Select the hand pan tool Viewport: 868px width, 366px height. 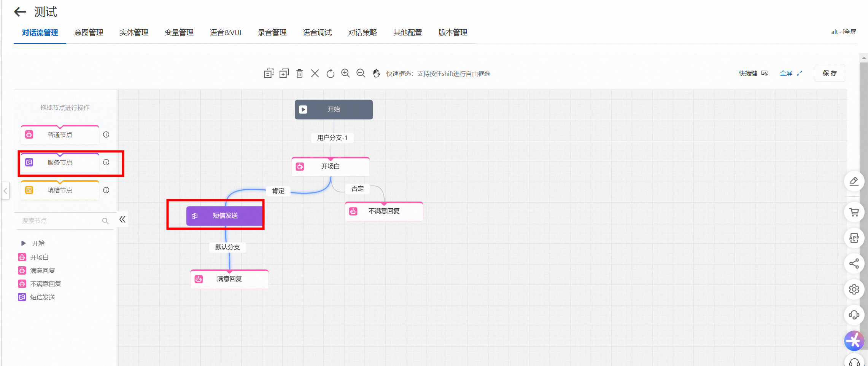coord(376,73)
